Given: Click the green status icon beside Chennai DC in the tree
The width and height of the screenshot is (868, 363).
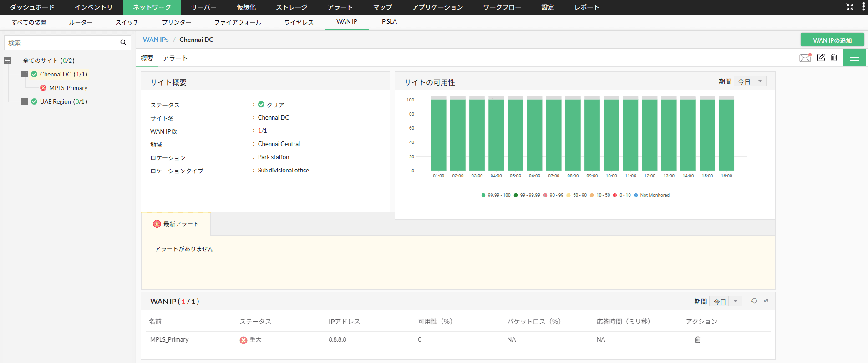Looking at the screenshot, I should click(34, 74).
